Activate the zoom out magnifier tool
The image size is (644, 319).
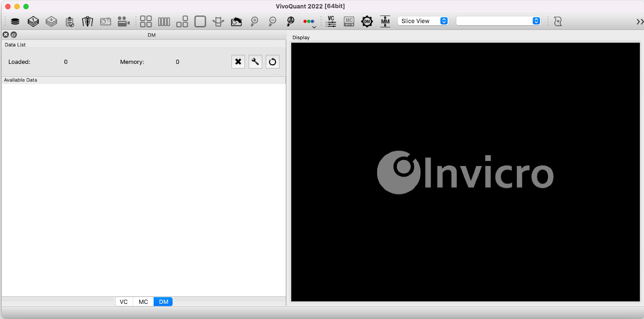point(272,21)
